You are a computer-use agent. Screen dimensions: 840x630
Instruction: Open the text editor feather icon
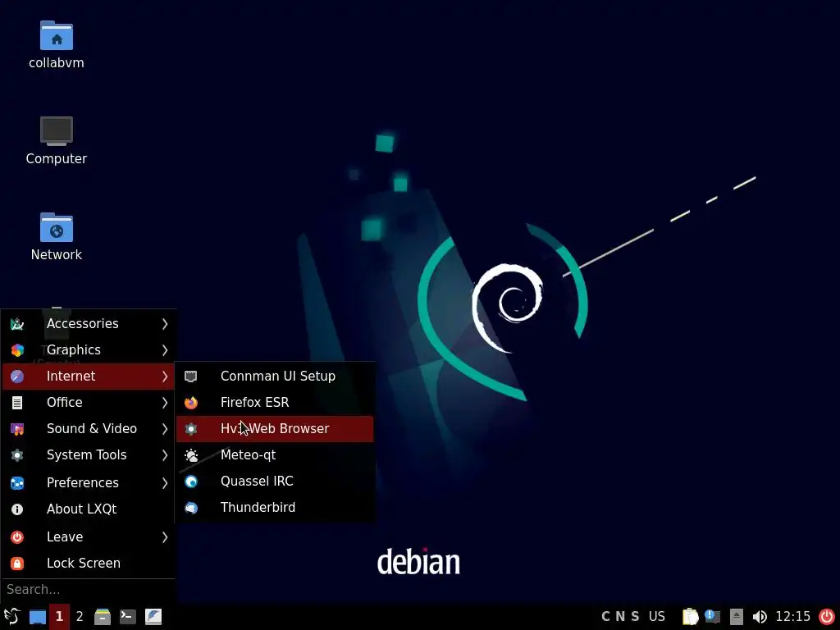click(153, 617)
